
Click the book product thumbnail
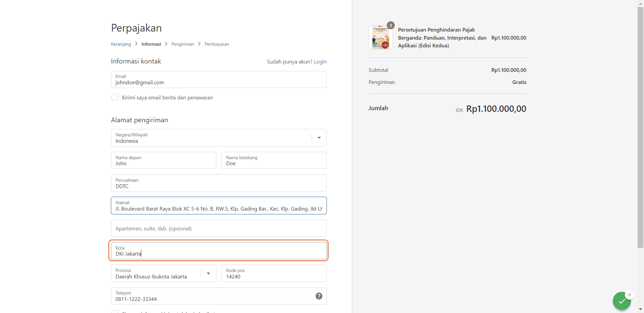tap(381, 37)
